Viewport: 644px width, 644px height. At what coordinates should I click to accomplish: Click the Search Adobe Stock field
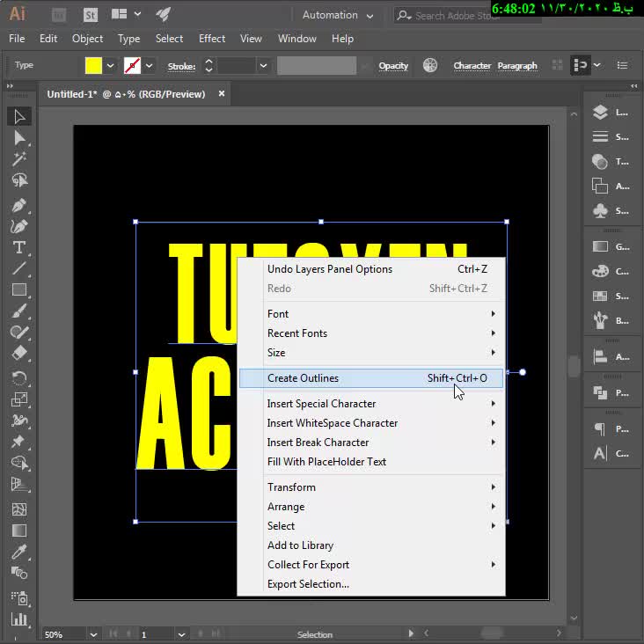(x=449, y=15)
